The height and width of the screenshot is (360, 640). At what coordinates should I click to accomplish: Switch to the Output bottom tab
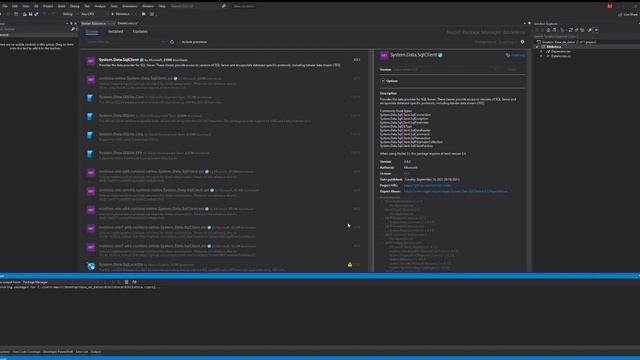pos(96,351)
